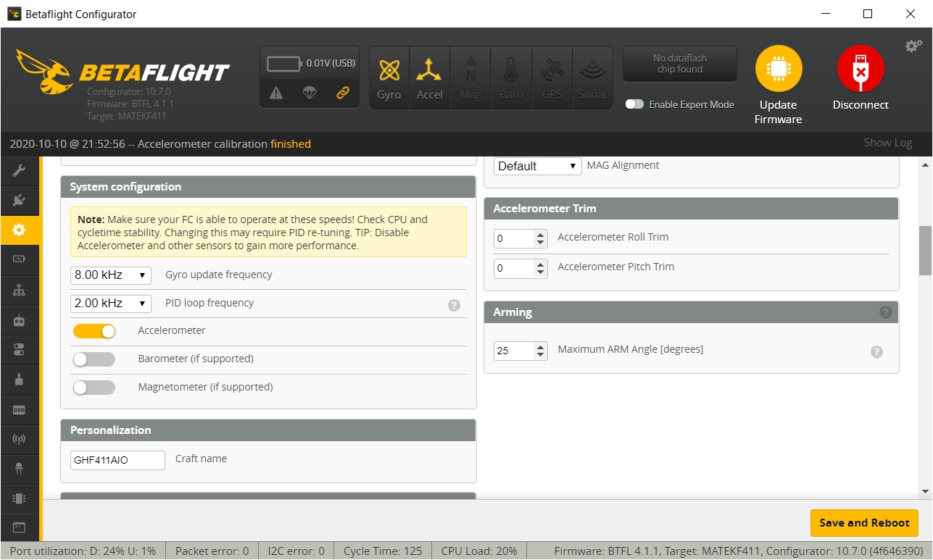Click 'I2C error: 0' status entry
The height and width of the screenshot is (560, 933).
[x=296, y=551]
